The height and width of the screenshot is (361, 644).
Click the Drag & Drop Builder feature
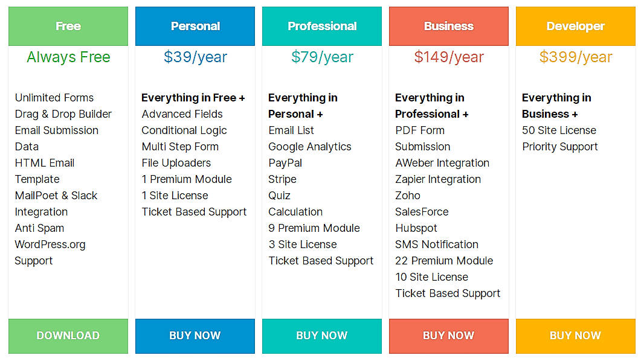pyautogui.click(x=63, y=113)
